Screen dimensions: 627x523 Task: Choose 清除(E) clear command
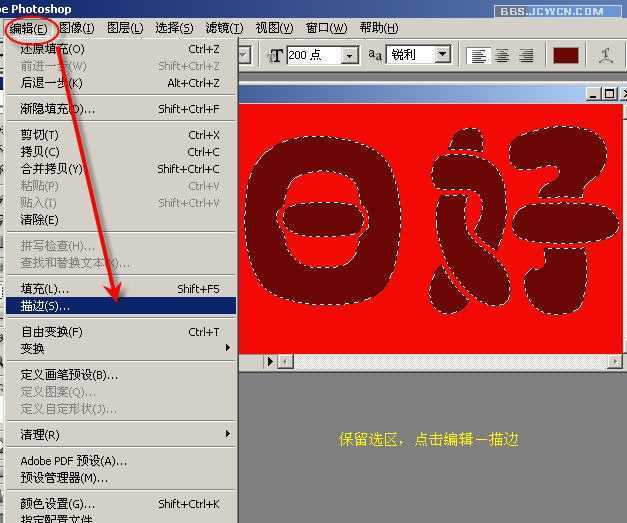[x=121, y=220]
